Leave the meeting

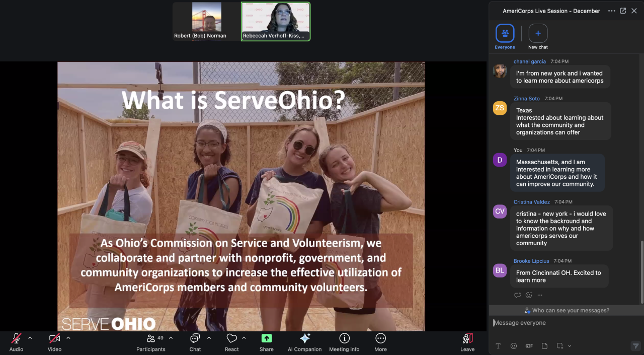[467, 342]
